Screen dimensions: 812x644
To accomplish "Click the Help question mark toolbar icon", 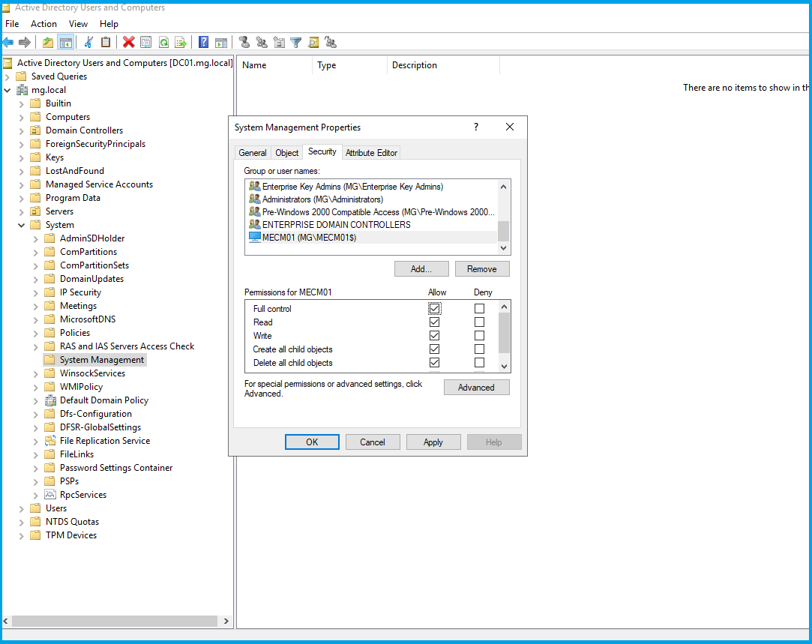I will pos(203,43).
